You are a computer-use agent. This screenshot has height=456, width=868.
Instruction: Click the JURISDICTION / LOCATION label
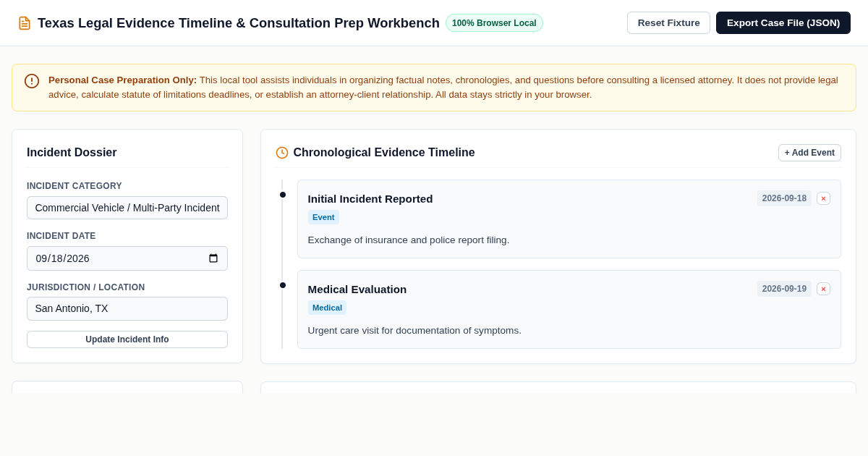point(86,287)
